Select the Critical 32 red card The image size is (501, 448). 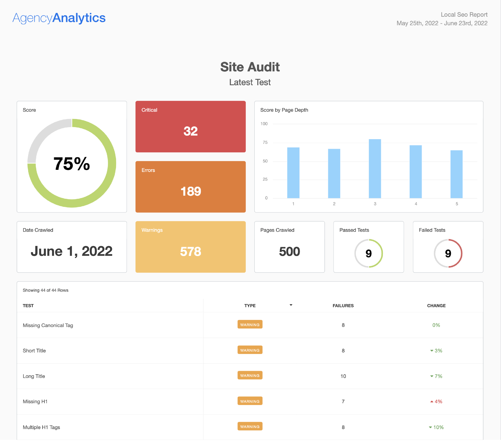[190, 127]
